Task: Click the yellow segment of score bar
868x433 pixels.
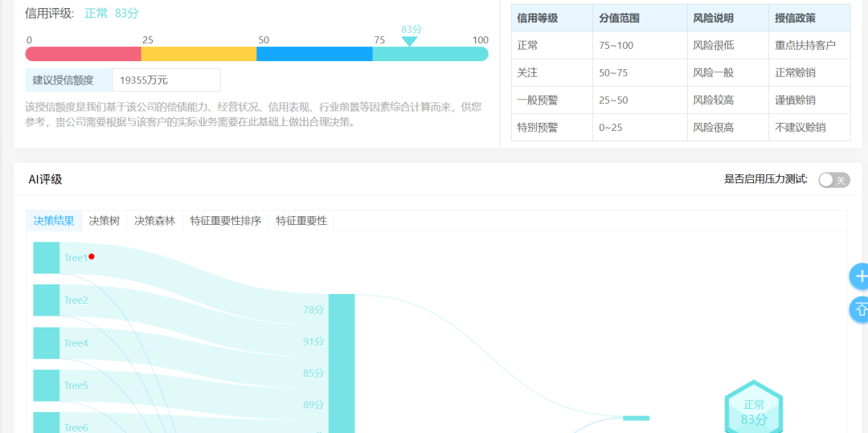Action: 199,54
